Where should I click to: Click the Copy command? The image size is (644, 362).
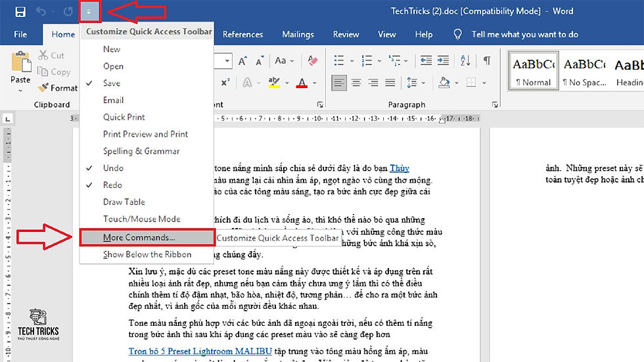(x=54, y=72)
